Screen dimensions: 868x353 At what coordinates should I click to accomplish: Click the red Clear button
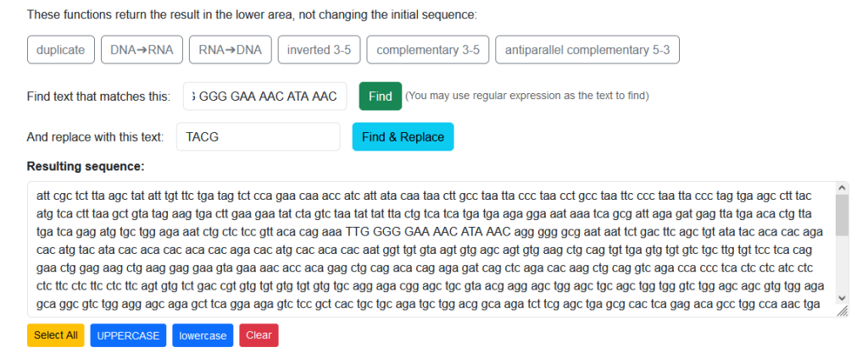click(x=259, y=335)
